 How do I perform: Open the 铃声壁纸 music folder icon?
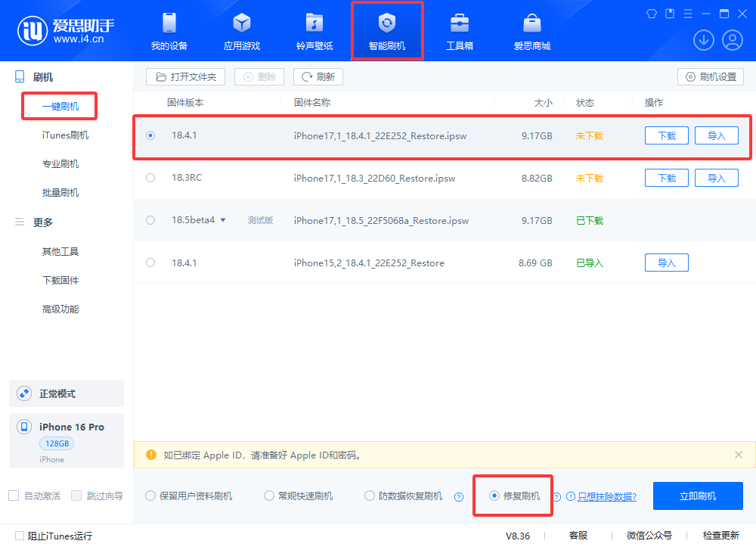(x=314, y=23)
